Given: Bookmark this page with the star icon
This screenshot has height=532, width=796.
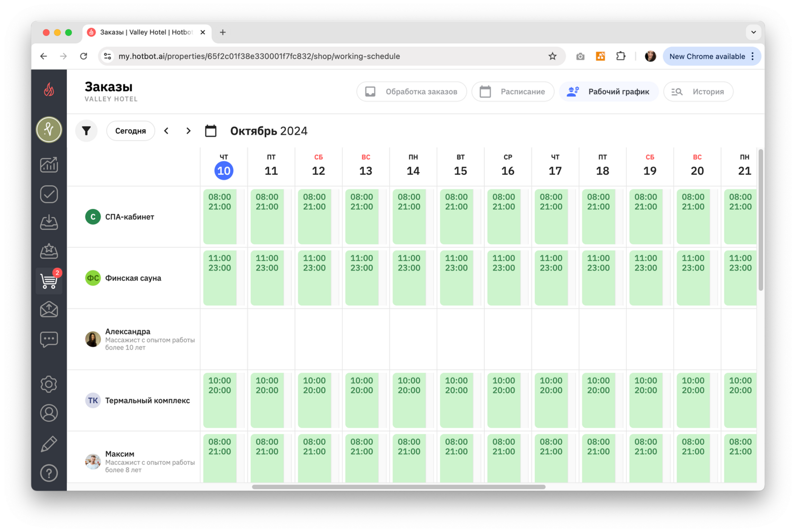Looking at the screenshot, I should tap(552, 56).
